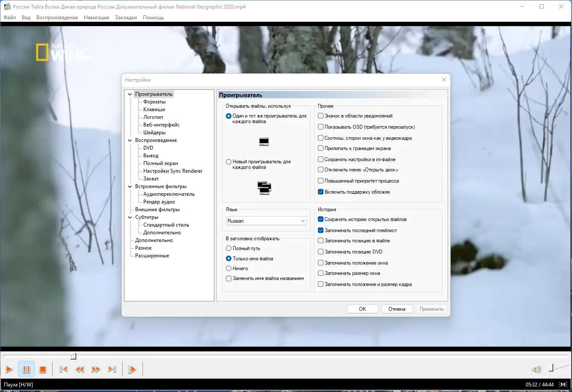572x392 pixels.
Task: Uncheck 'Включить поддержку обложек'
Action: [x=321, y=192]
